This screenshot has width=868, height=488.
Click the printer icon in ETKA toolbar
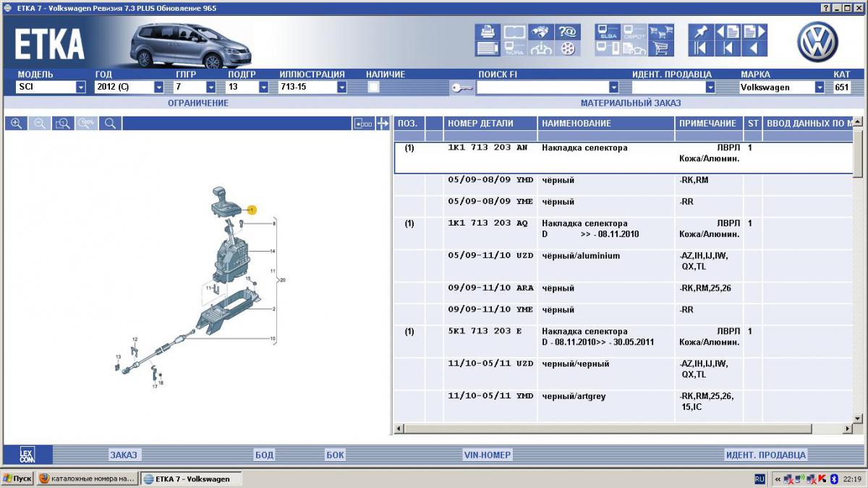487,32
